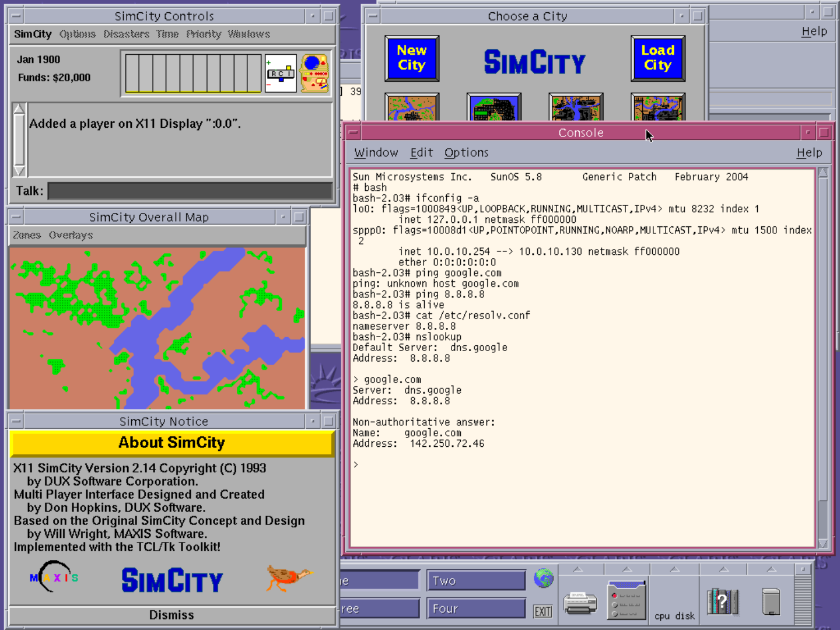This screenshot has width=840, height=630.
Task: Click 'Jan 1900' date text
Action: coord(38,60)
